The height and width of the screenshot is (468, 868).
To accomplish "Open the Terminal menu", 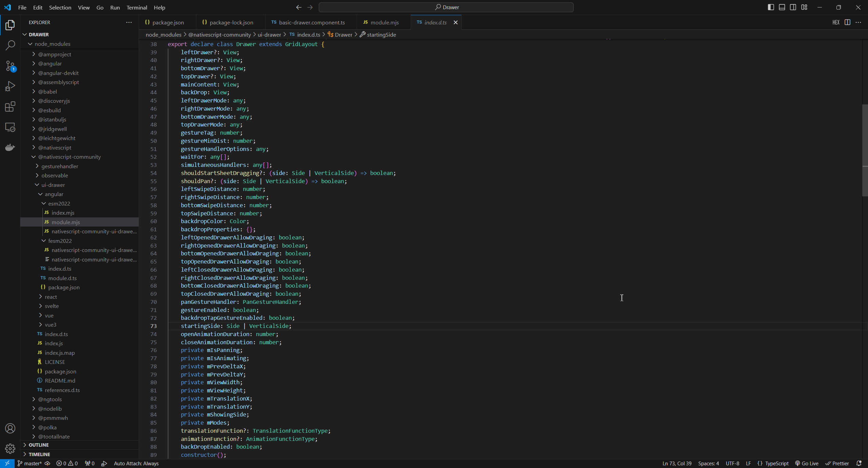I will [137, 7].
